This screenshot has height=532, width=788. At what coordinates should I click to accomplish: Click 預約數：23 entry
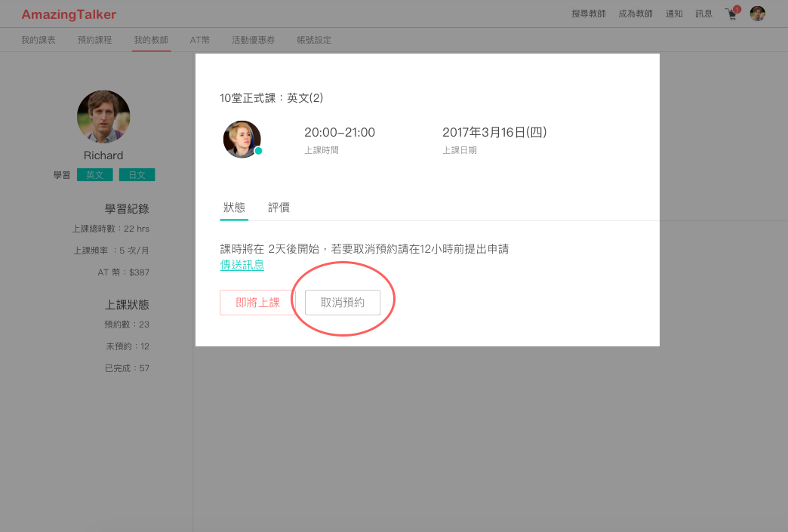pos(127,324)
